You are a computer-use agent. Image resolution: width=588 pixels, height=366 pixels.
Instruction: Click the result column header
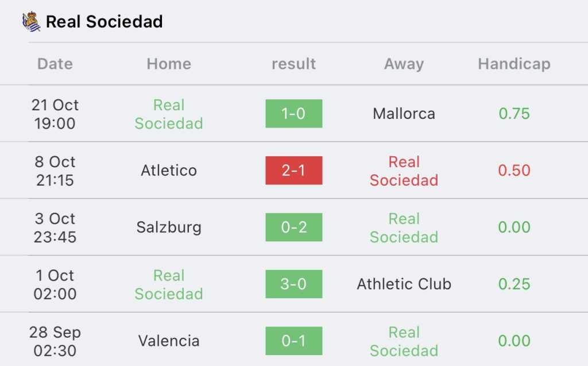(293, 64)
